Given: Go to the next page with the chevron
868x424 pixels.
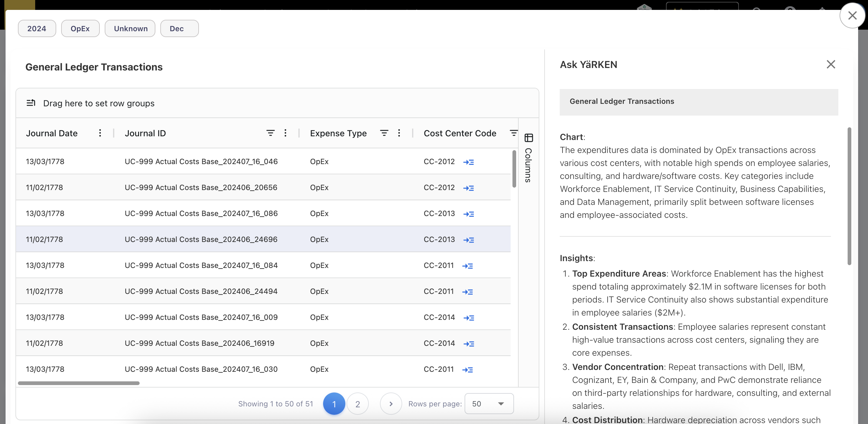Looking at the screenshot, I should click(x=391, y=403).
